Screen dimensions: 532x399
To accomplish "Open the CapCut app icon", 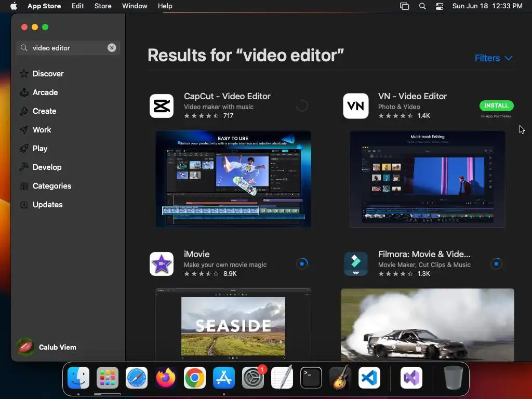I will [x=162, y=106].
